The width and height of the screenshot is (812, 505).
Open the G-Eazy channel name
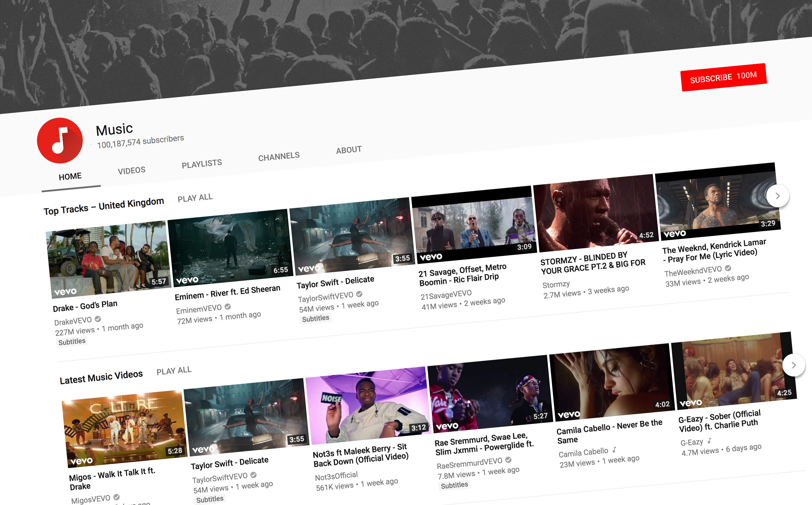coord(692,442)
